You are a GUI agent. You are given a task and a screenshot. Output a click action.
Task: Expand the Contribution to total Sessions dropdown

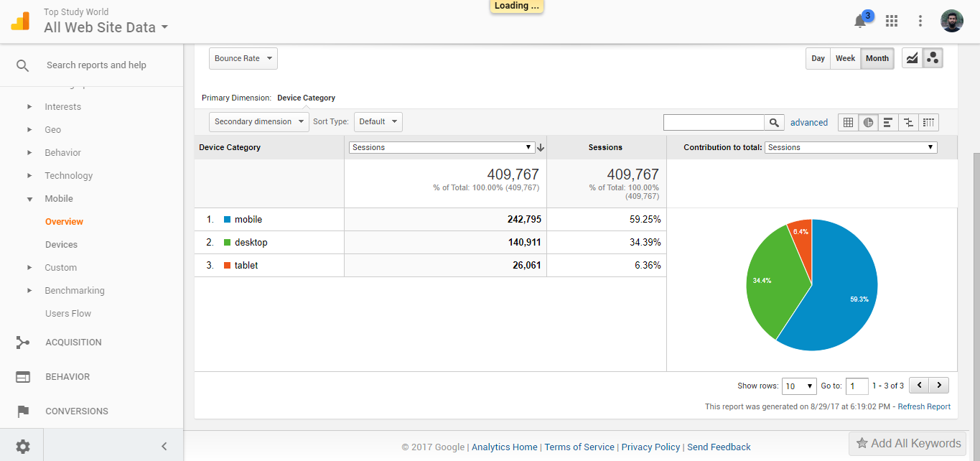pyautogui.click(x=851, y=147)
